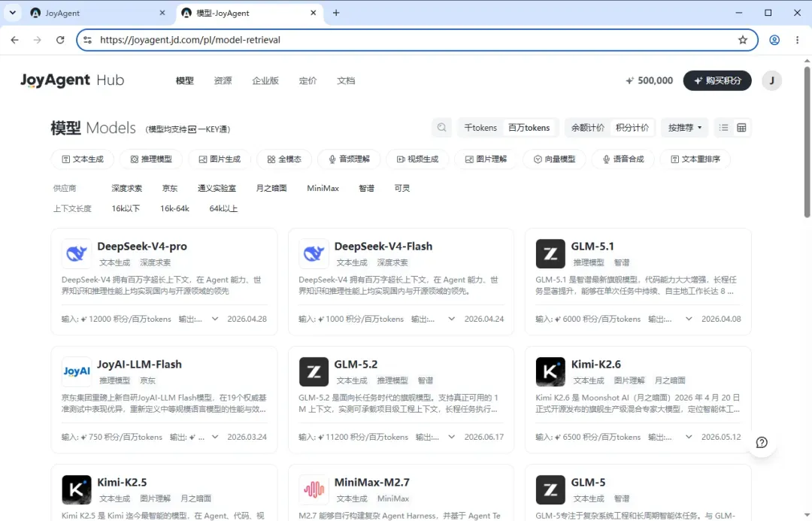Open the 按推荐 sort dropdown
The width and height of the screenshot is (812, 521).
click(x=685, y=127)
